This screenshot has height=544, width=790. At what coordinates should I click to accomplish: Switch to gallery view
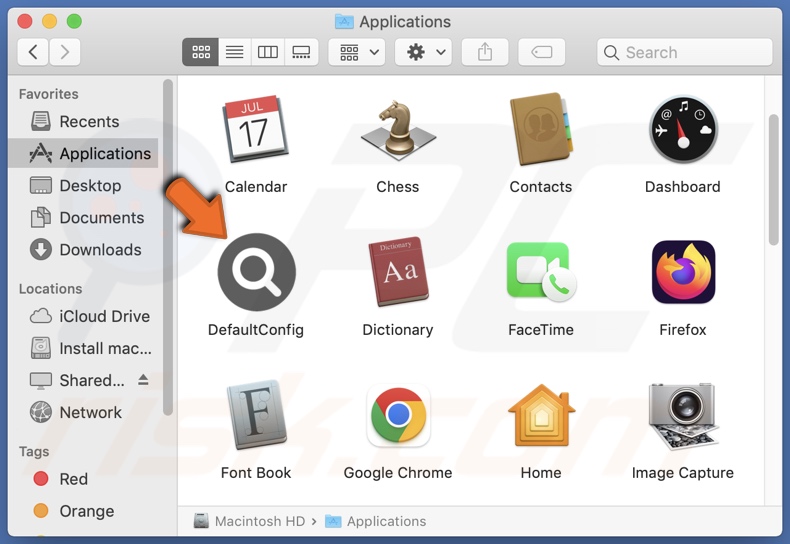coord(301,52)
